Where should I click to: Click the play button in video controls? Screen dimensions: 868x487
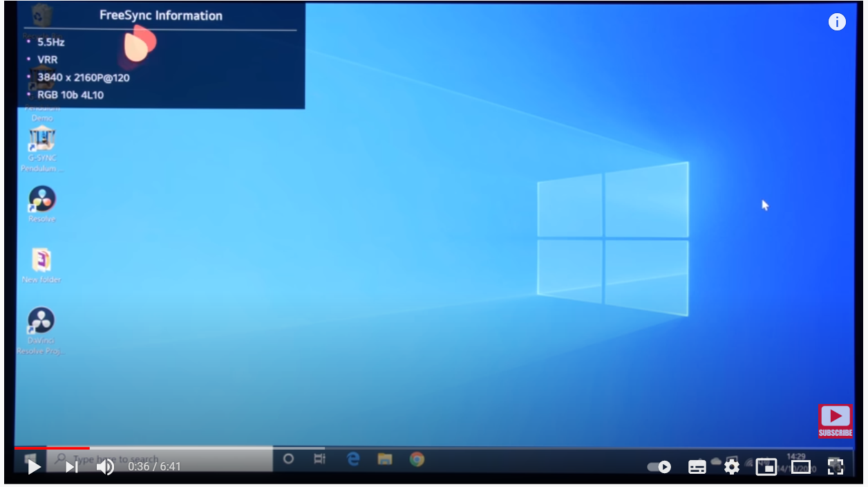pyautogui.click(x=33, y=467)
